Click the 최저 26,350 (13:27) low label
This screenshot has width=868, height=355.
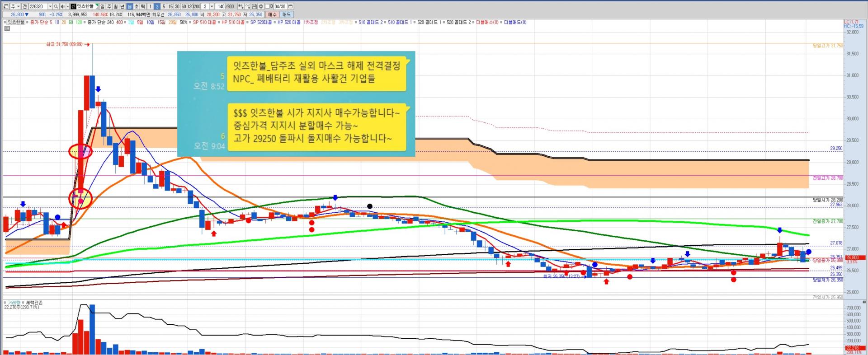click(x=561, y=276)
